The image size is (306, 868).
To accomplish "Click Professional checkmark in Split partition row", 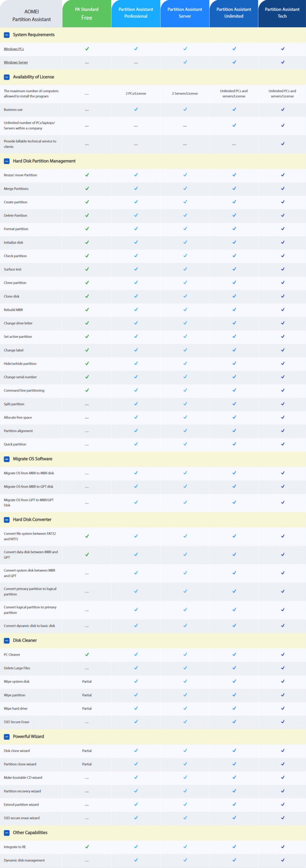I will click(136, 404).
